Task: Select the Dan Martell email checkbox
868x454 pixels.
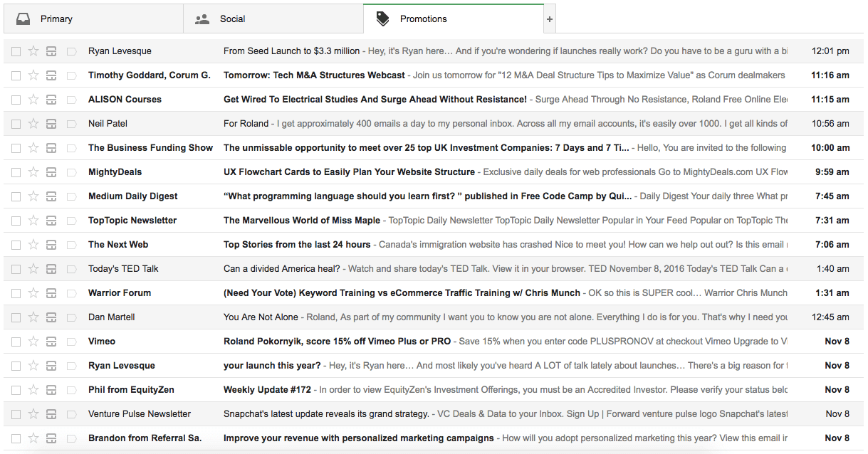Action: click(x=16, y=317)
